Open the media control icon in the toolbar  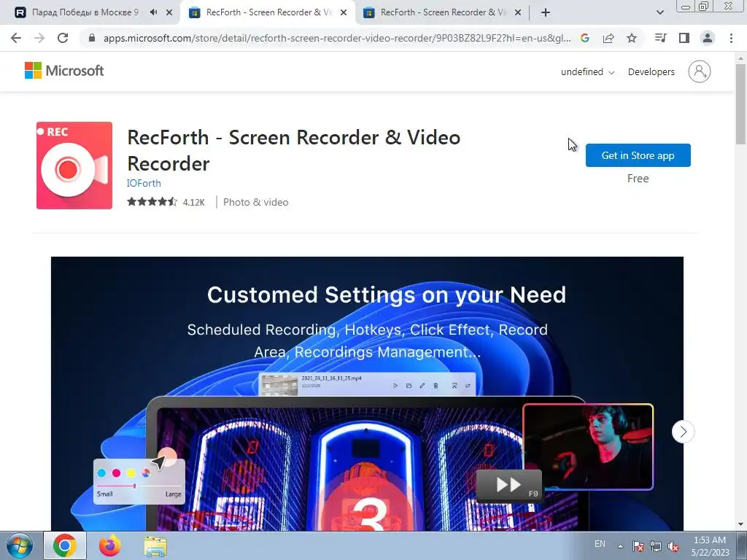[x=660, y=38]
